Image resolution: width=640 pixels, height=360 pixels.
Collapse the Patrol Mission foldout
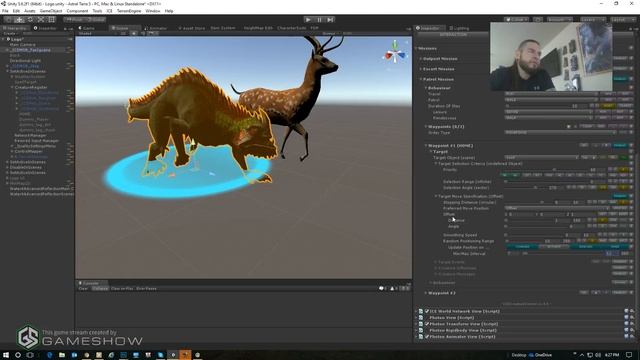421,79
